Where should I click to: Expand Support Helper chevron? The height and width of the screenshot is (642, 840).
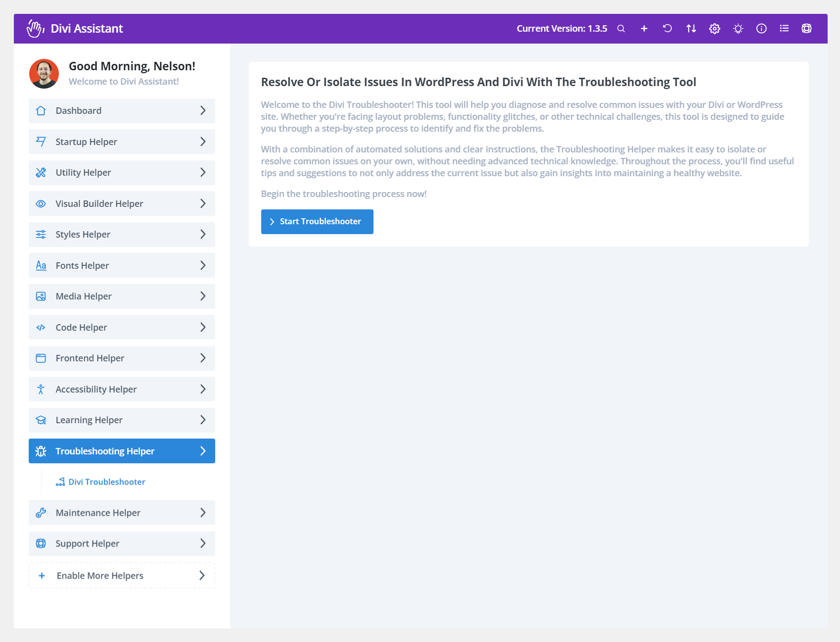pos(203,543)
